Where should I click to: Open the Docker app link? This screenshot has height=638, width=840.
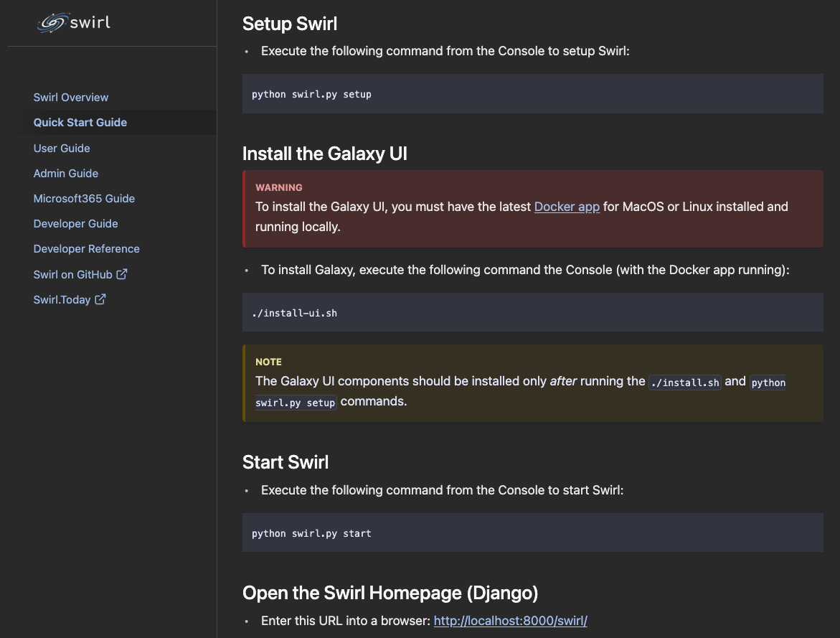click(x=567, y=207)
